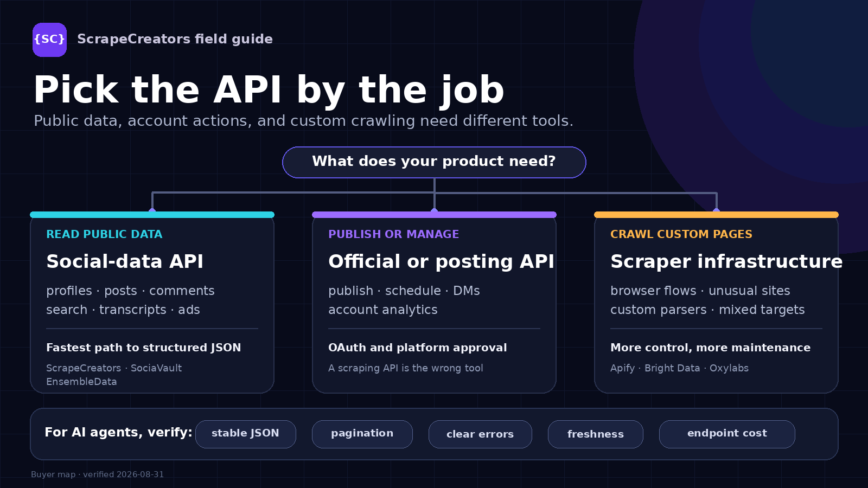868x488 pixels.
Task: Click 'publish · schedule · DMs' line
Action: click(x=404, y=291)
